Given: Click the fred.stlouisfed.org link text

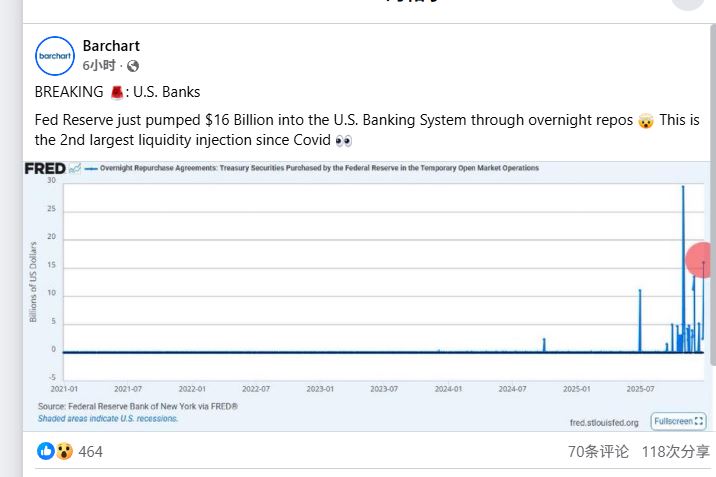Looking at the screenshot, I should coord(604,423).
